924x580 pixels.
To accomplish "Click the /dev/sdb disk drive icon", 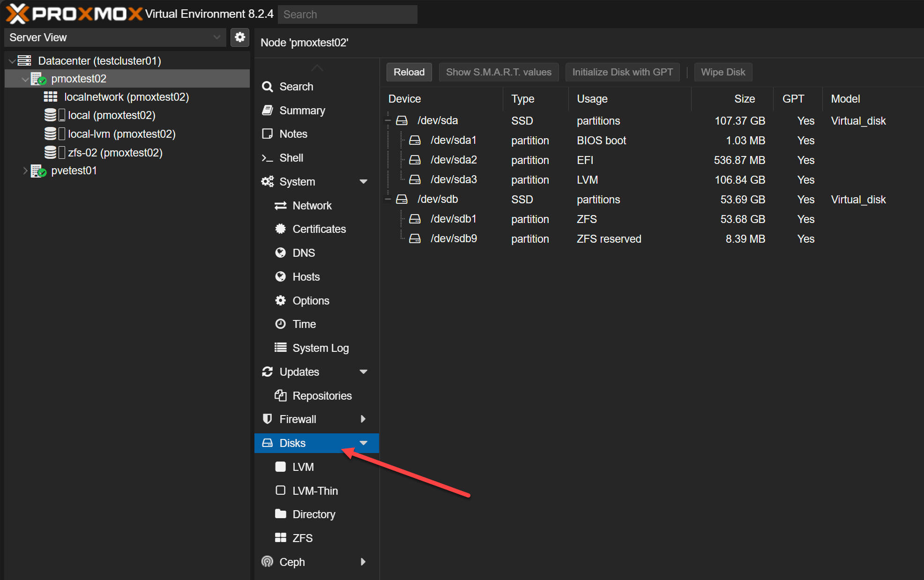I will [402, 199].
